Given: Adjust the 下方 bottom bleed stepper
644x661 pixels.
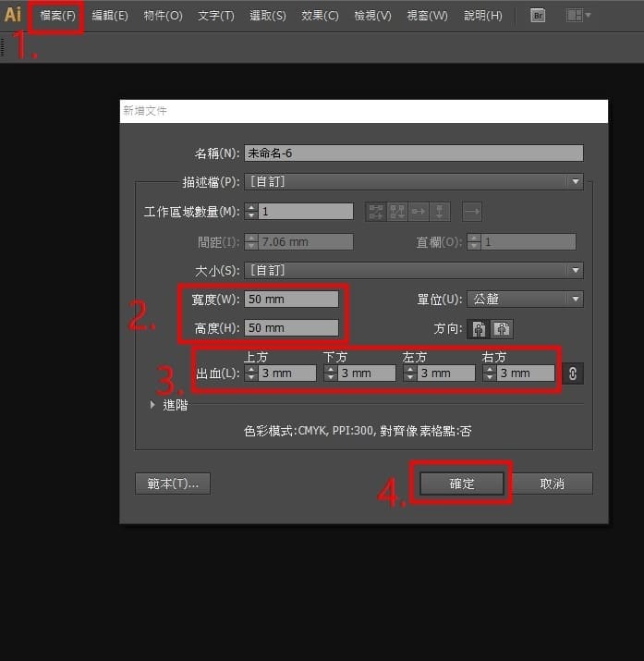Looking at the screenshot, I should click(331, 373).
